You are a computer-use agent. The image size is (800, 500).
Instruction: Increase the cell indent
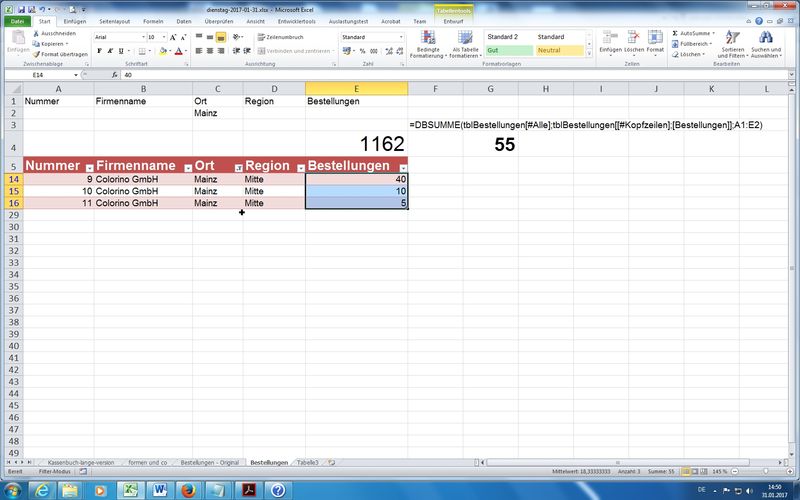(247, 51)
